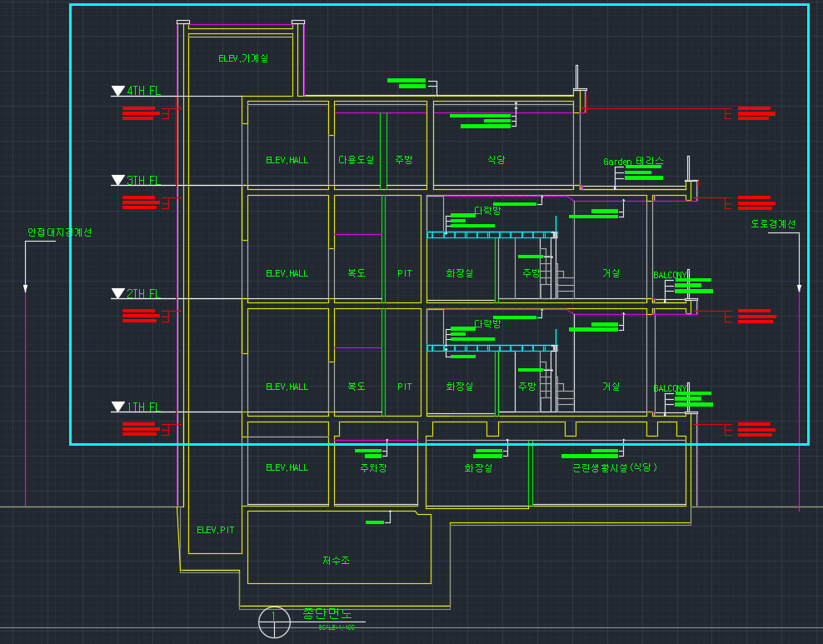Select the ELEV.PIT label
The height and width of the screenshot is (644, 823).
click(x=216, y=530)
